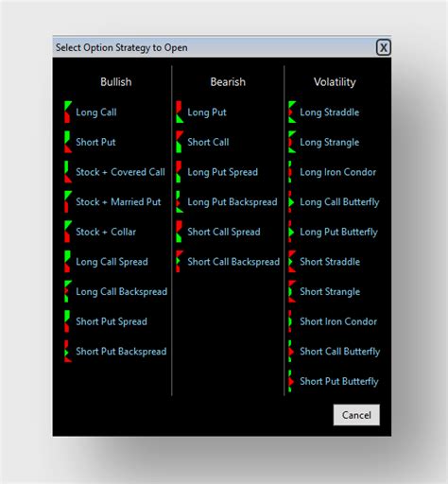
Task: Click the Bullish column heading
Action: click(x=116, y=82)
